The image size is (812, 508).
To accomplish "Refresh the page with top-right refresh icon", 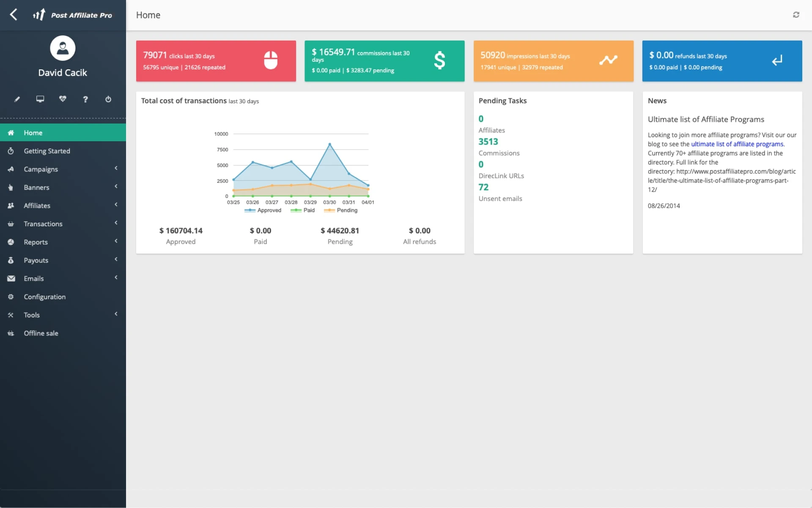I will coord(796,15).
